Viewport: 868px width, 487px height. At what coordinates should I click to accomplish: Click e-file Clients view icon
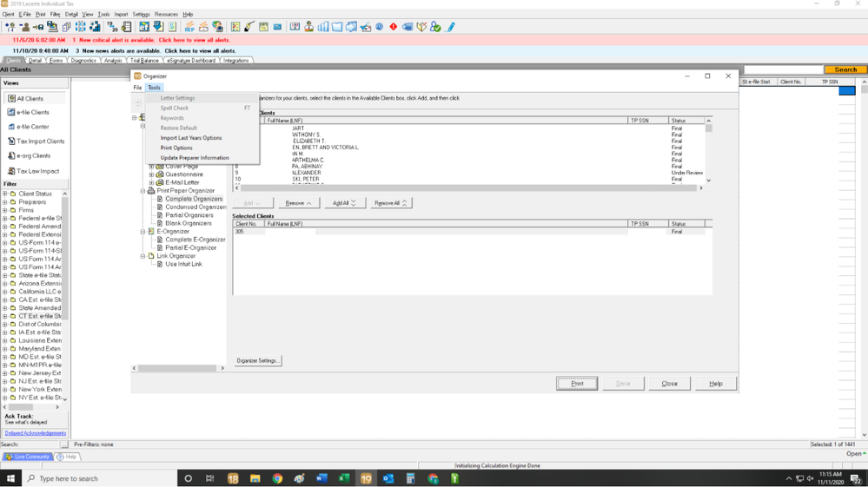point(11,112)
